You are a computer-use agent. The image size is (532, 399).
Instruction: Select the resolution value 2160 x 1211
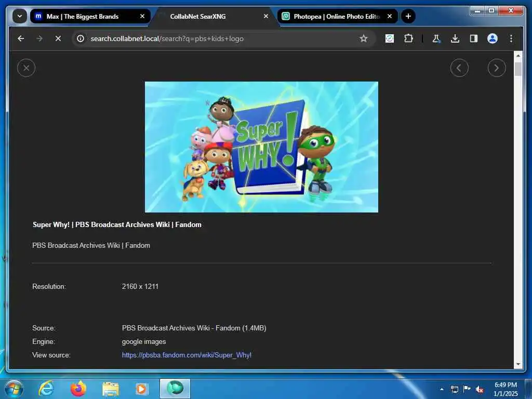pyautogui.click(x=140, y=286)
